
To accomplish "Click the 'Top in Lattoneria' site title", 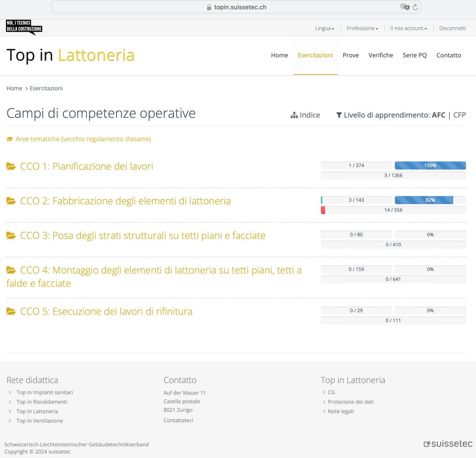I will 70,55.
